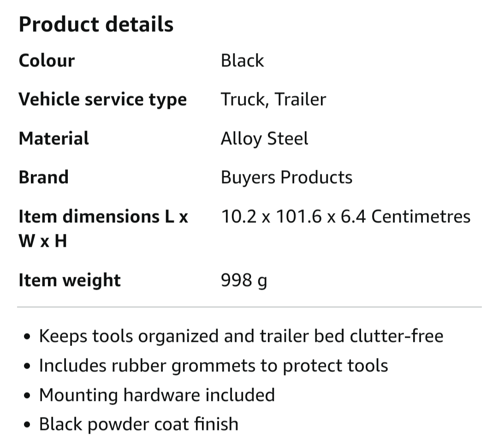Click the Alloy Steel value
Image resolution: width=498 pixels, height=448 pixels.
[265, 138]
